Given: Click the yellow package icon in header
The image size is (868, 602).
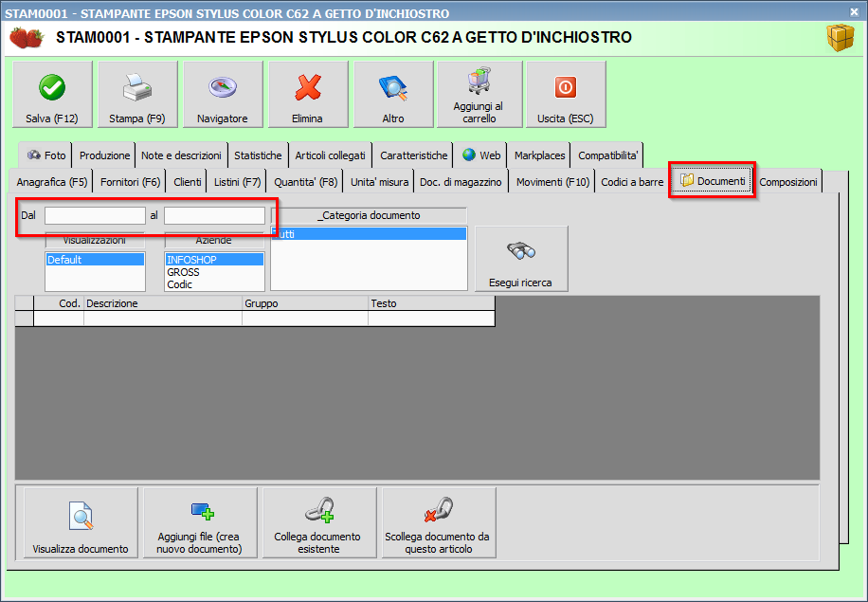Looking at the screenshot, I should tap(841, 38).
